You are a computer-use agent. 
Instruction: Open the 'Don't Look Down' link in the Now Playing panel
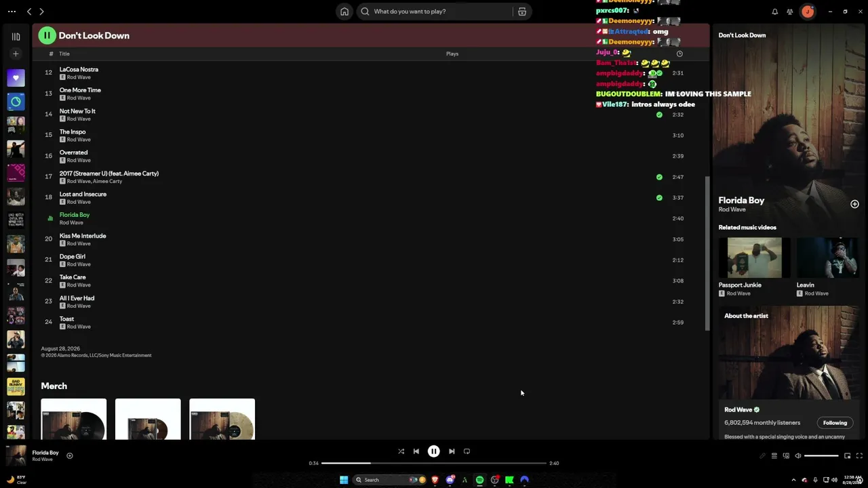(742, 35)
